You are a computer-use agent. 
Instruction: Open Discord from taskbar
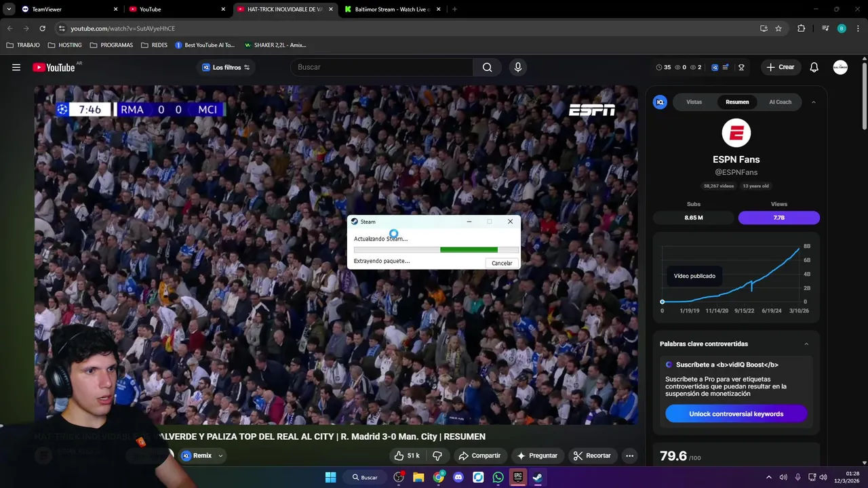coord(458,477)
